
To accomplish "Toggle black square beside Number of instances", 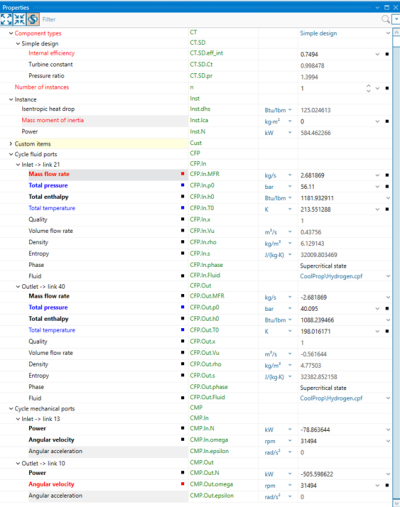I will click(387, 88).
